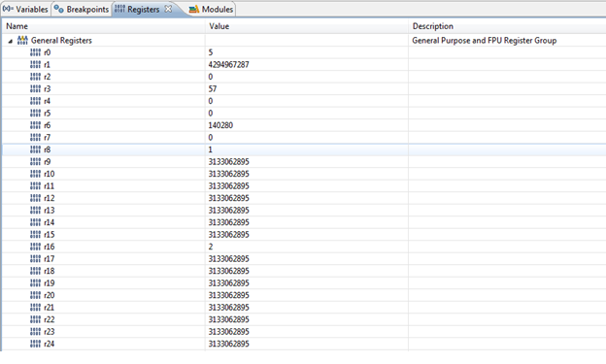Click the Breakpoints tab icon
This screenshot has width=606, height=364.
coord(58,9)
